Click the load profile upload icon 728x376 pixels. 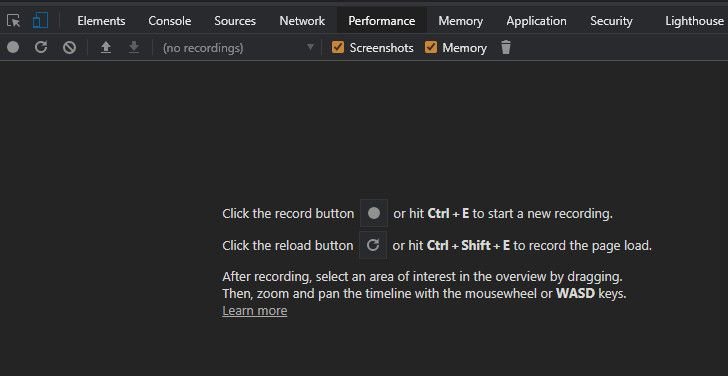pos(106,47)
